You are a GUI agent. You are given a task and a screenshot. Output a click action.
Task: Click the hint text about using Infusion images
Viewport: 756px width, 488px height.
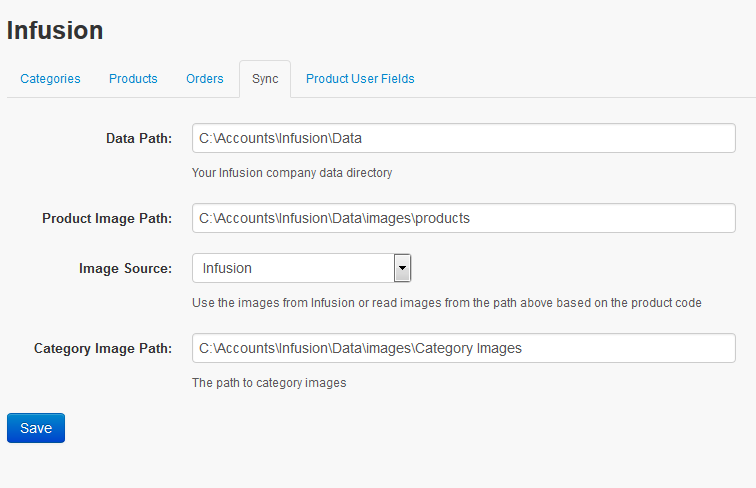click(446, 303)
